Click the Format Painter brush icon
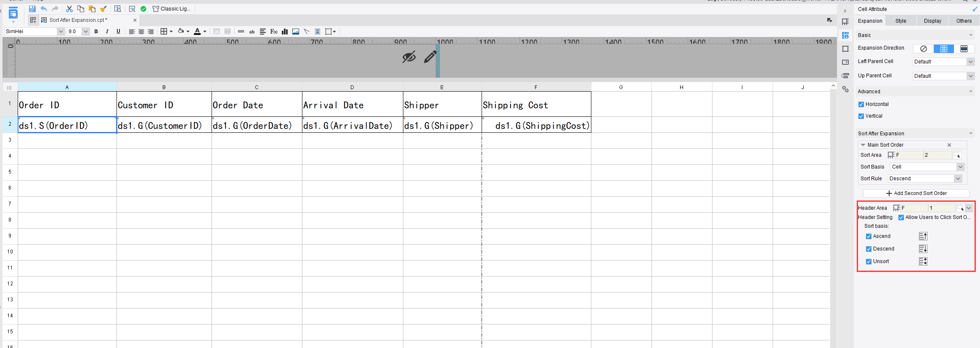Image resolution: width=980 pixels, height=348 pixels. (x=103, y=9)
